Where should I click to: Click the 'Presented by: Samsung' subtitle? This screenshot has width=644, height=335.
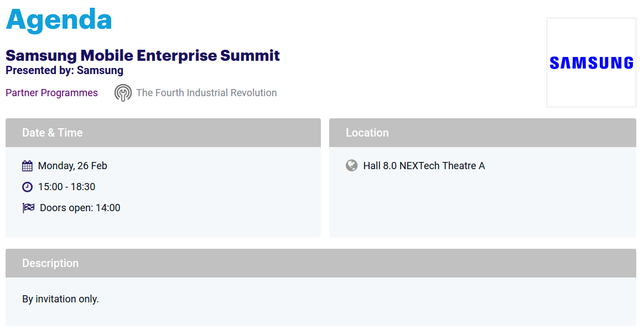64,70
